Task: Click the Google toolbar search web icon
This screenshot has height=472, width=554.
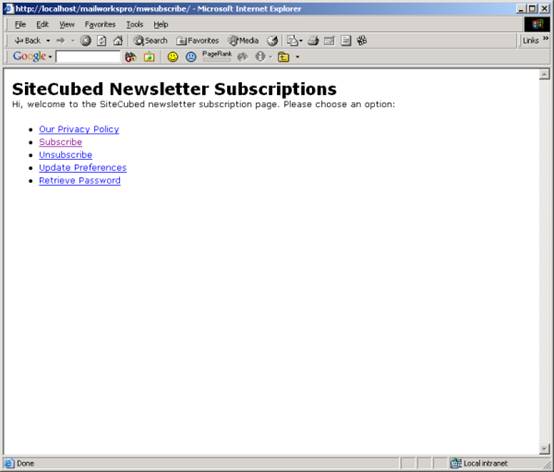Action: point(130,57)
